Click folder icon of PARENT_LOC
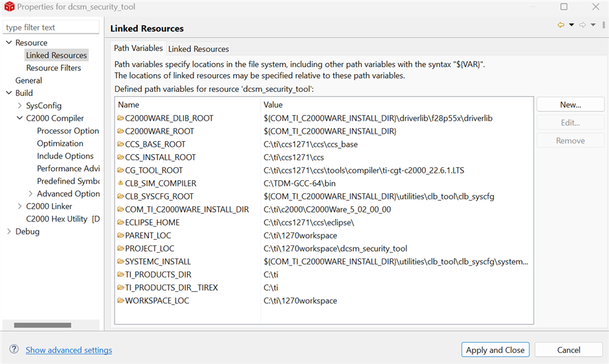The width and height of the screenshot is (609, 364). point(121,235)
